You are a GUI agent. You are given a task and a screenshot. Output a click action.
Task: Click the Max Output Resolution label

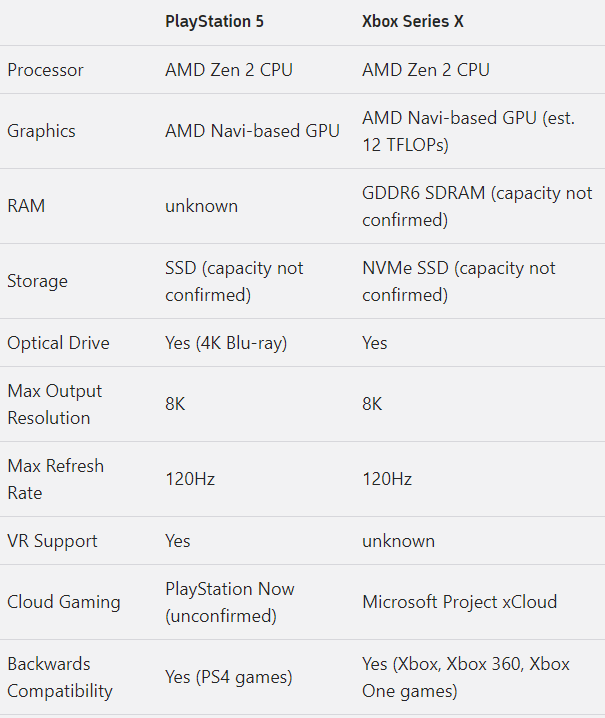coord(54,404)
